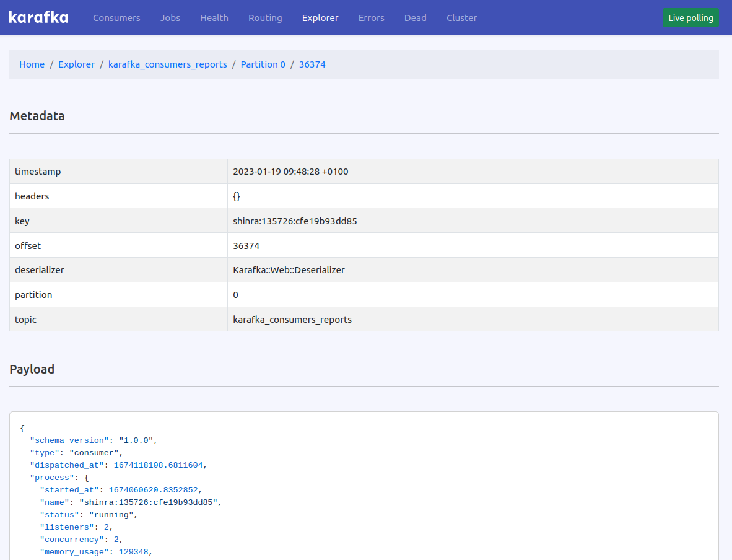The image size is (732, 560).
Task: Open the Errors nav item
Action: (372, 18)
